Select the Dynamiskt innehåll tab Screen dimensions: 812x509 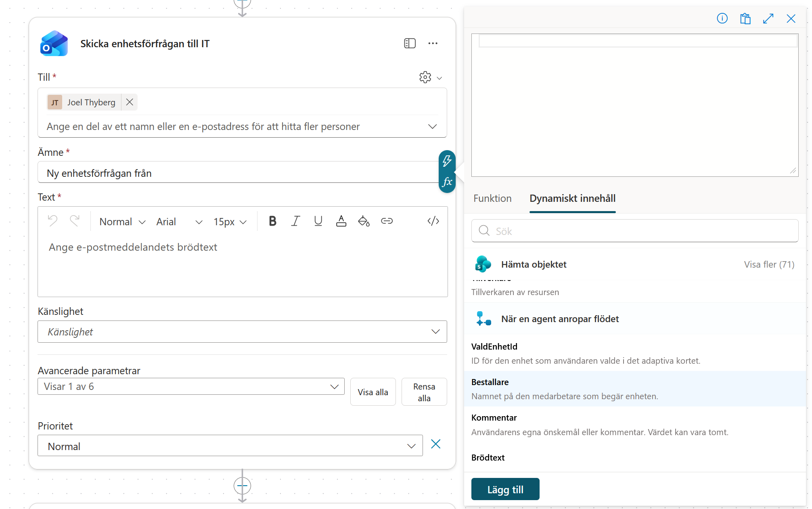[572, 199]
